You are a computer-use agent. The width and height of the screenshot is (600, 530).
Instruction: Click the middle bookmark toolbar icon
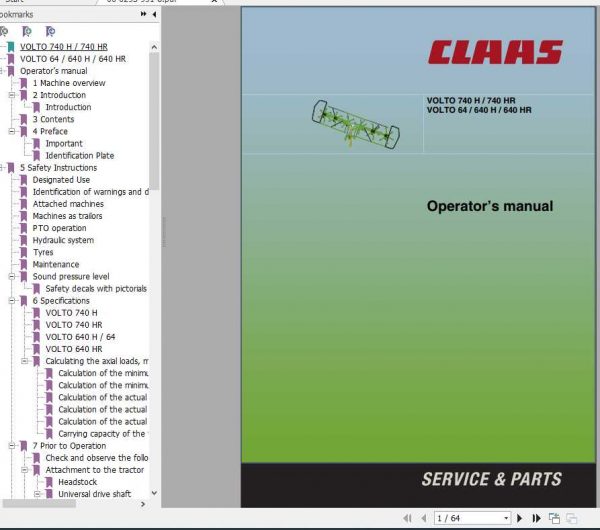27,31
